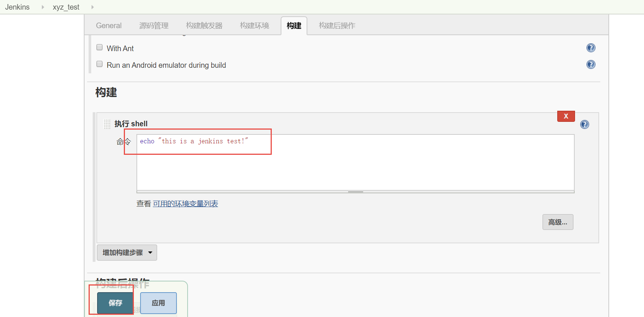Screen dimensions: 644x317
Task: Expand breadcrumb arrow after Jenkins
Action: [x=43, y=7]
